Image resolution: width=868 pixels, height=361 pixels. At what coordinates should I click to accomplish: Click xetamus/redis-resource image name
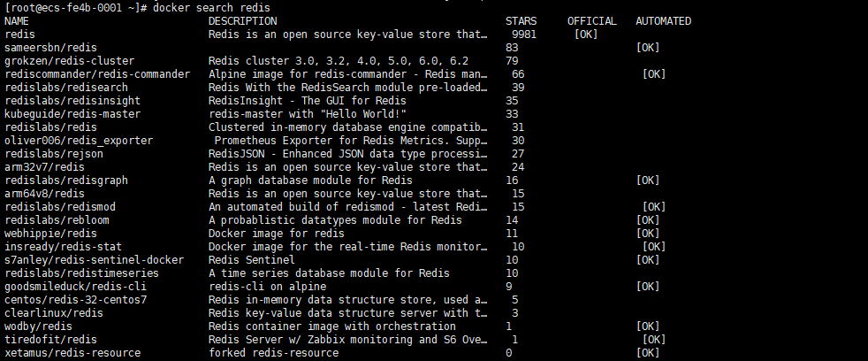(x=72, y=353)
